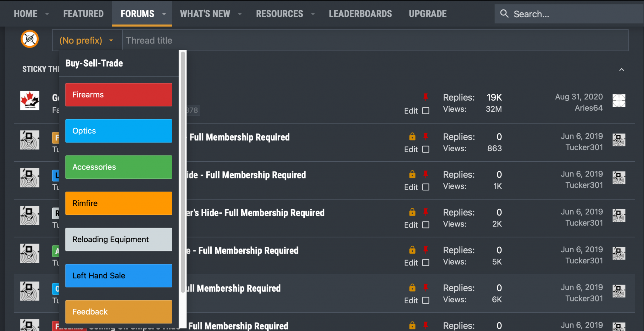The image size is (644, 331).
Task: Click the lock icon on the 863 views thread
Action: coord(412,137)
